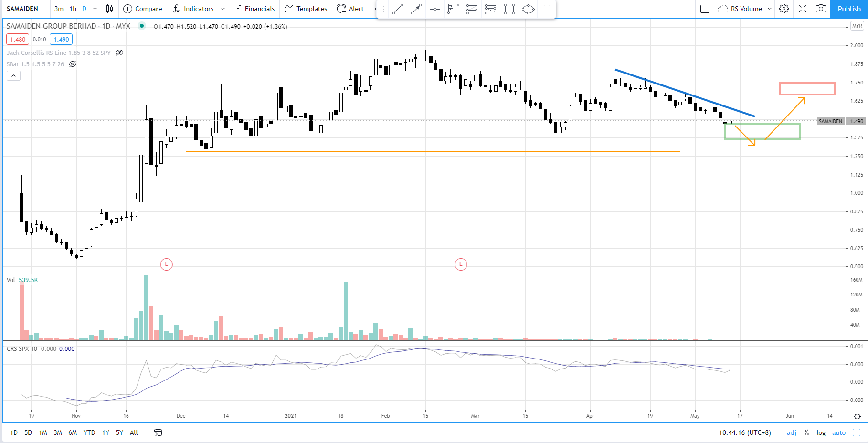Take a chart snapshot with camera icon

click(x=821, y=9)
